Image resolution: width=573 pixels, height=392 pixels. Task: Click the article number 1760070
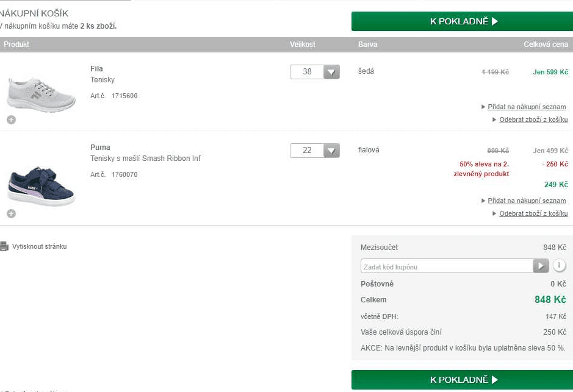coord(124,174)
